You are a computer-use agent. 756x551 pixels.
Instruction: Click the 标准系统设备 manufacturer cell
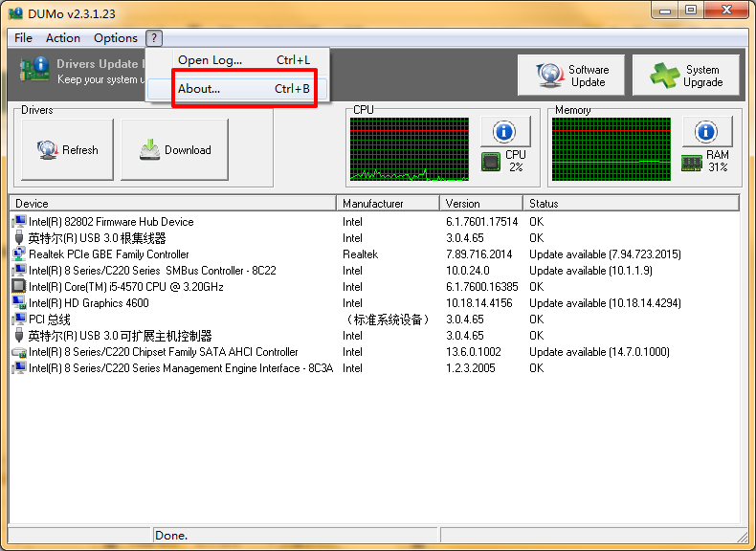pyautogui.click(x=389, y=320)
